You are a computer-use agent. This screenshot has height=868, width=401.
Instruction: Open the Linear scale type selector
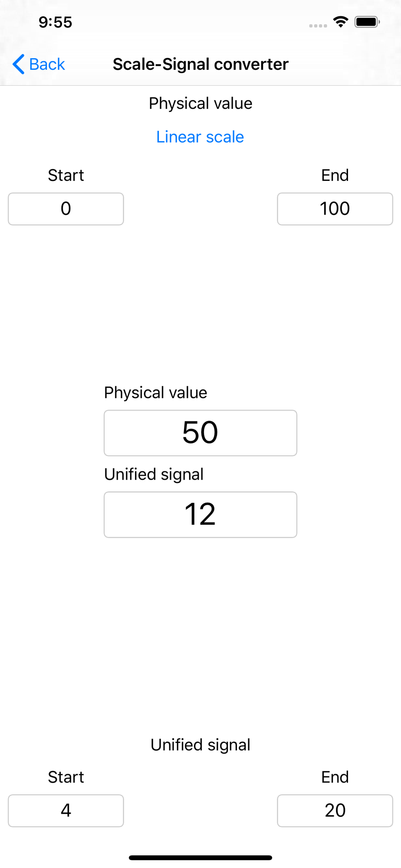(200, 137)
